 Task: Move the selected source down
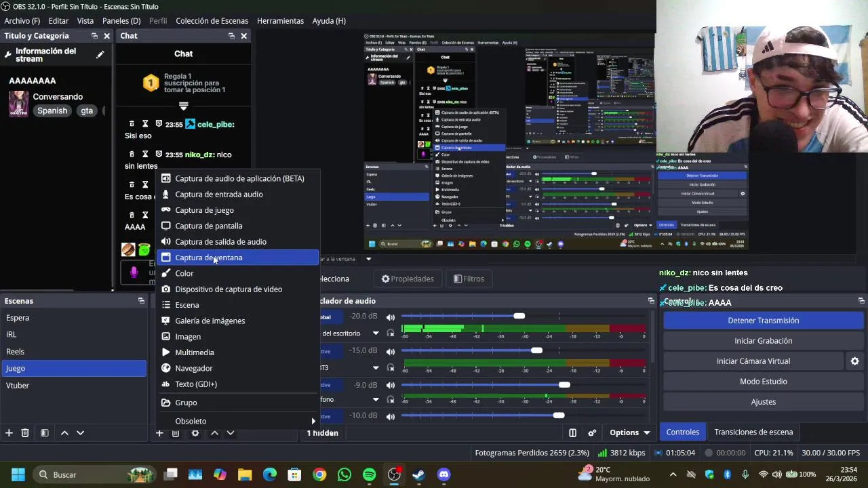click(231, 433)
